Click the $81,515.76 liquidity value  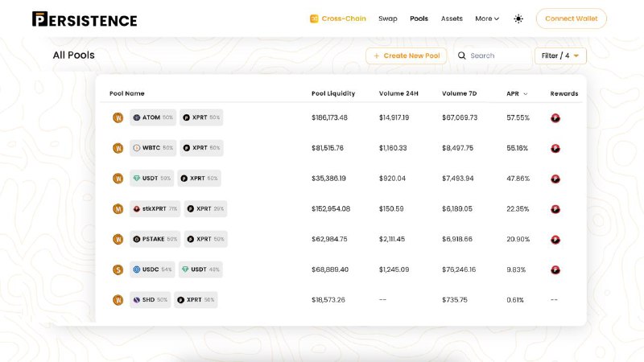point(328,148)
